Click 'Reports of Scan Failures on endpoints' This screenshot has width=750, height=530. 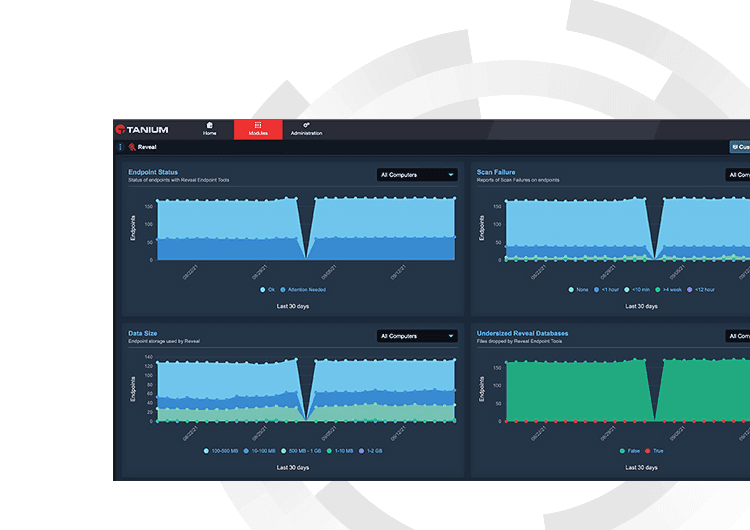tap(518, 180)
